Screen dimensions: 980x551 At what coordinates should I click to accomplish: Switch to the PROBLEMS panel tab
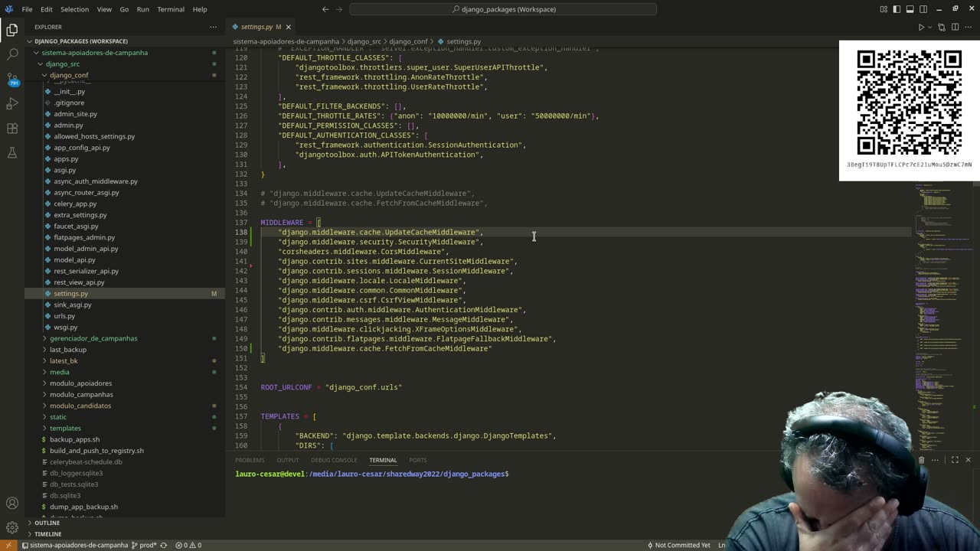250,460
